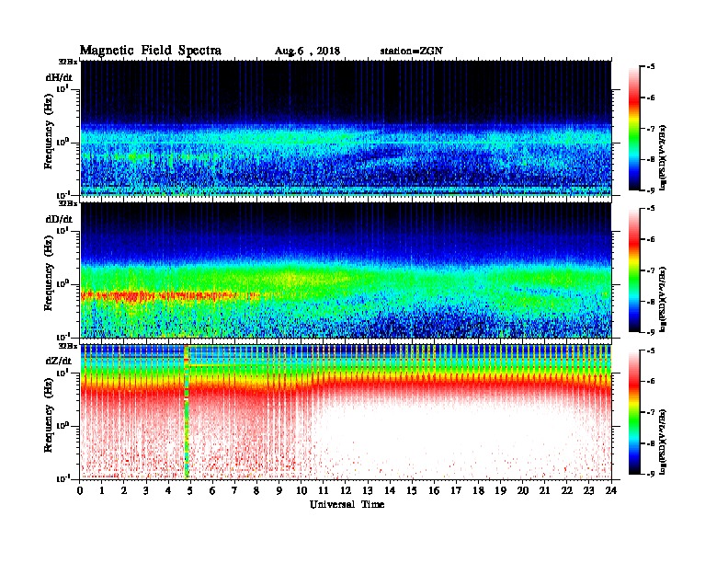Click the '3' tick on Universal Time axis
The height and width of the screenshot is (563, 728).
pyautogui.click(x=146, y=490)
